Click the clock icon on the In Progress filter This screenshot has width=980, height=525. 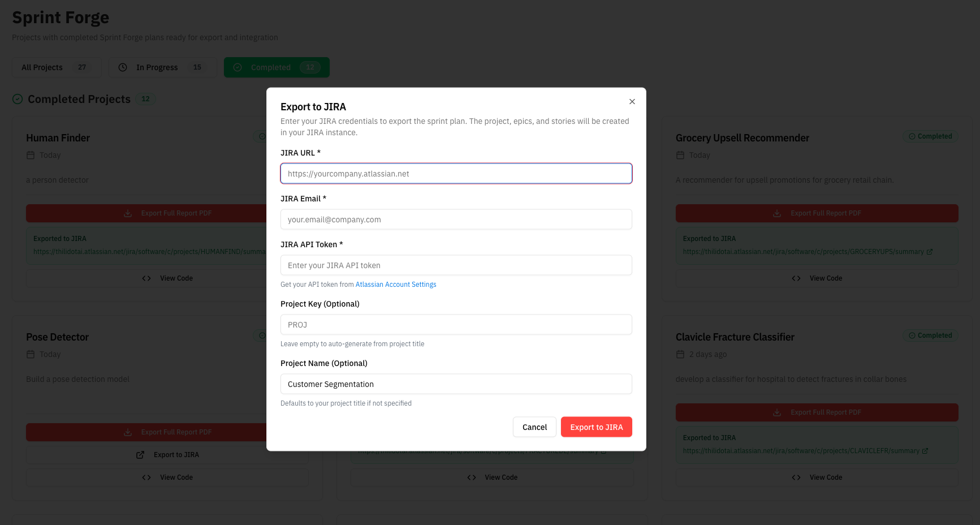coord(123,67)
